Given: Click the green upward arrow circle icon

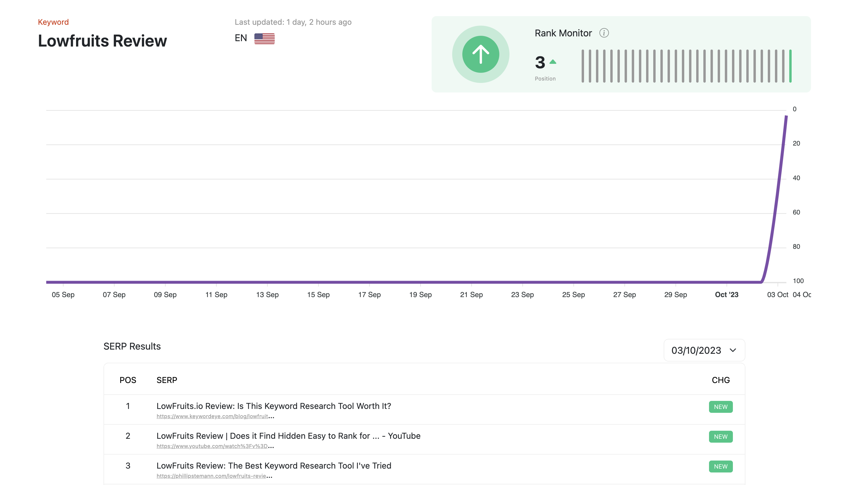Looking at the screenshot, I should coord(481,54).
